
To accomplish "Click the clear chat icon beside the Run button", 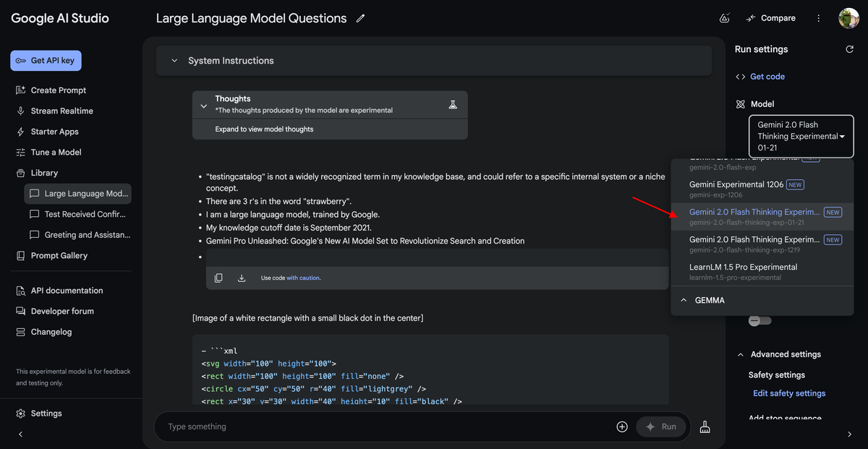I will (705, 427).
